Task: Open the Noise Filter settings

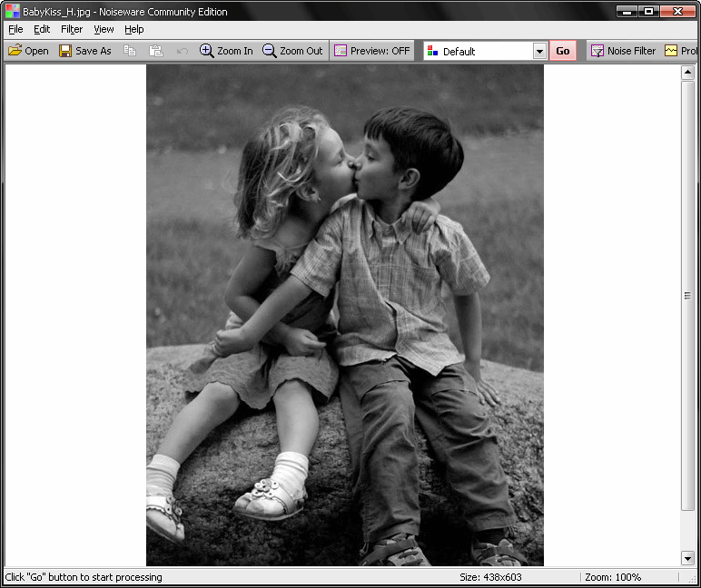Action: click(x=623, y=51)
